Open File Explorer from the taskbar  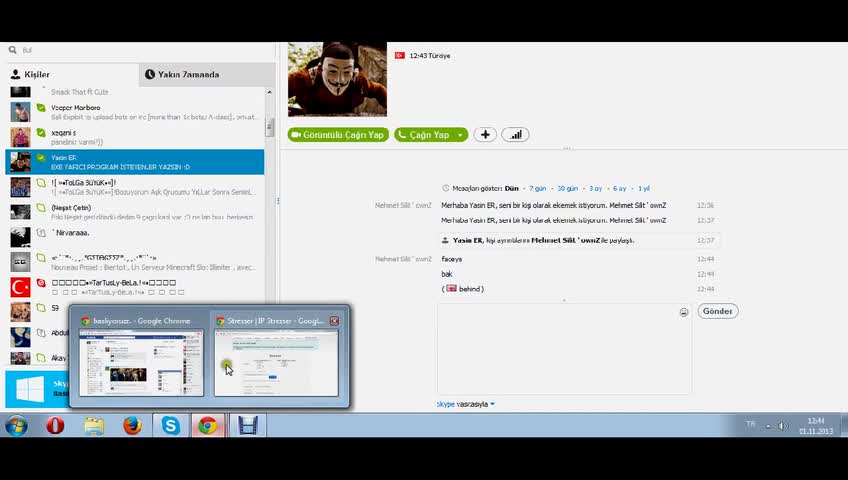(x=94, y=426)
